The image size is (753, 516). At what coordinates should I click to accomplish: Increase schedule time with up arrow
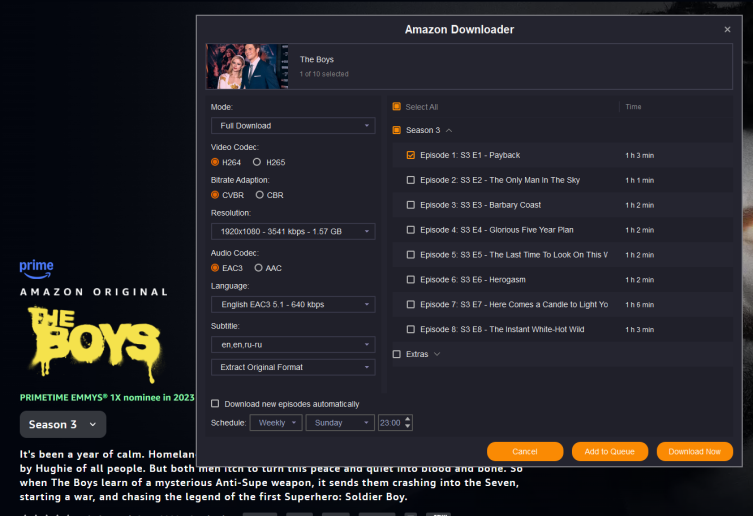(408, 419)
